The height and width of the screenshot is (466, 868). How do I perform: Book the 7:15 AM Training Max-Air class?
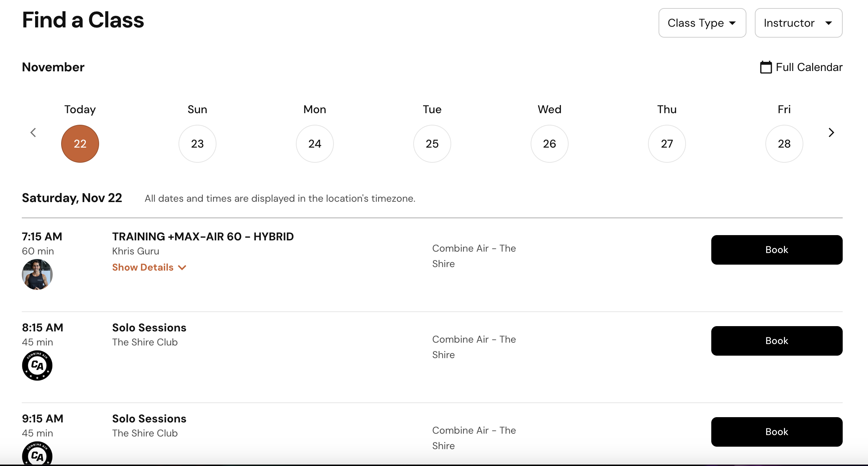pos(777,250)
